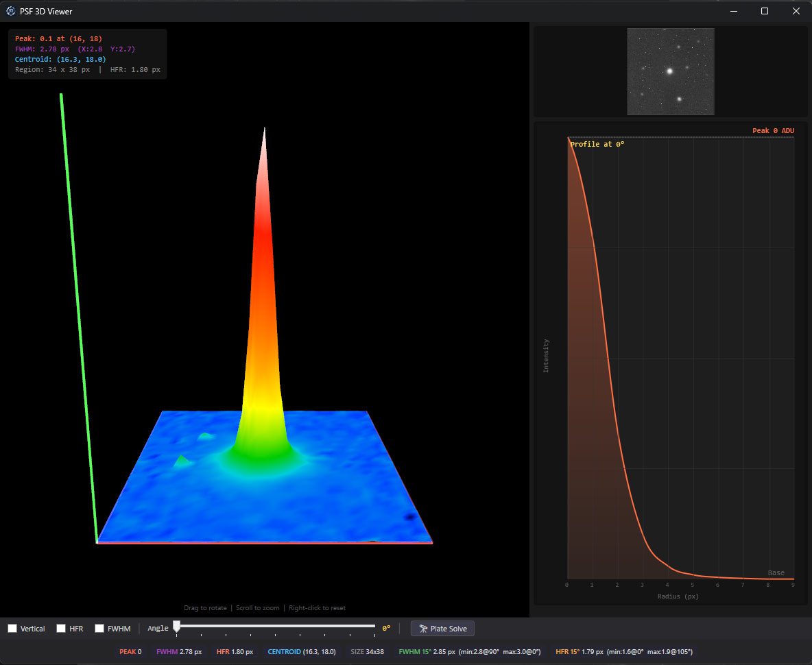Click the HFR 15° reading in status bar
This screenshot has height=665, width=812.
(x=623, y=652)
